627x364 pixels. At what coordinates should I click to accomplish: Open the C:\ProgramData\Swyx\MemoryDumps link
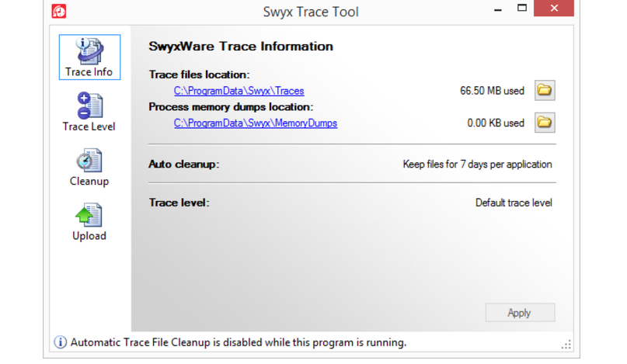pos(256,123)
